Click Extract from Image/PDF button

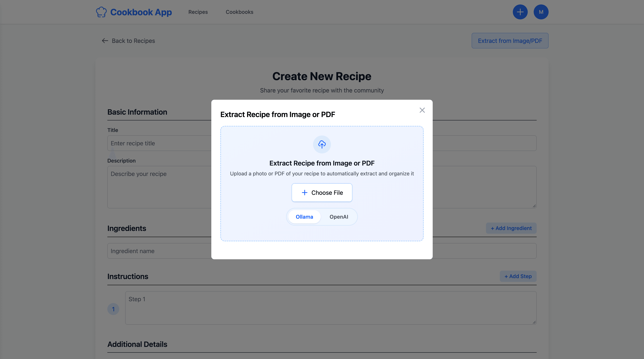tap(510, 41)
